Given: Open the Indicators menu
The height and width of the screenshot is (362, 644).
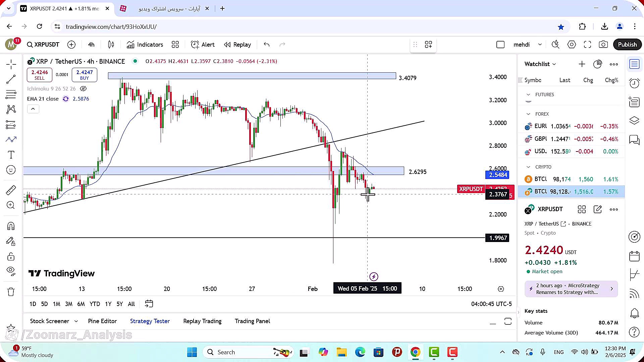Looking at the screenshot, I should click(x=145, y=45).
